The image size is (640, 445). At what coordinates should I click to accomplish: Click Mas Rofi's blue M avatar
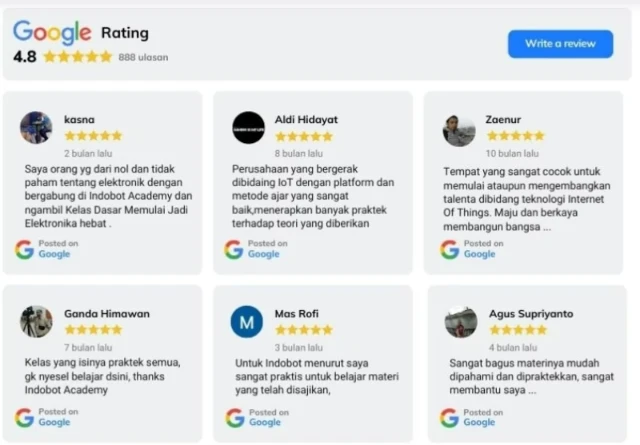point(247,322)
